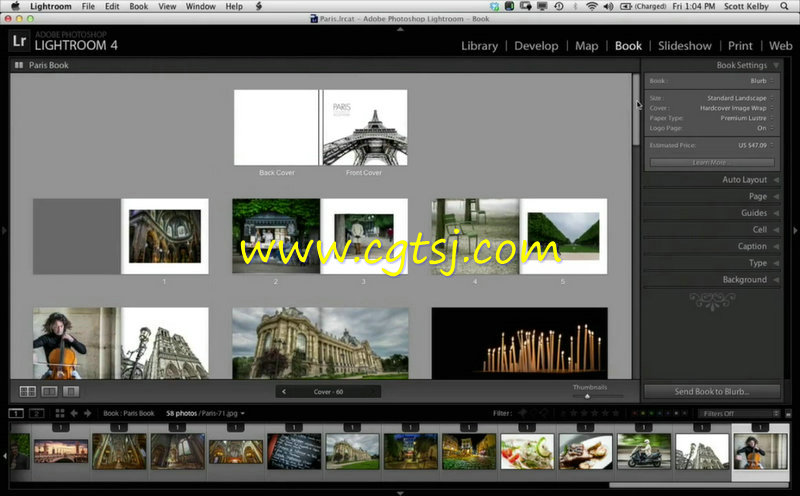Screen dimensions: 800x496
Task: Switch to the Web module
Action: [x=781, y=46]
